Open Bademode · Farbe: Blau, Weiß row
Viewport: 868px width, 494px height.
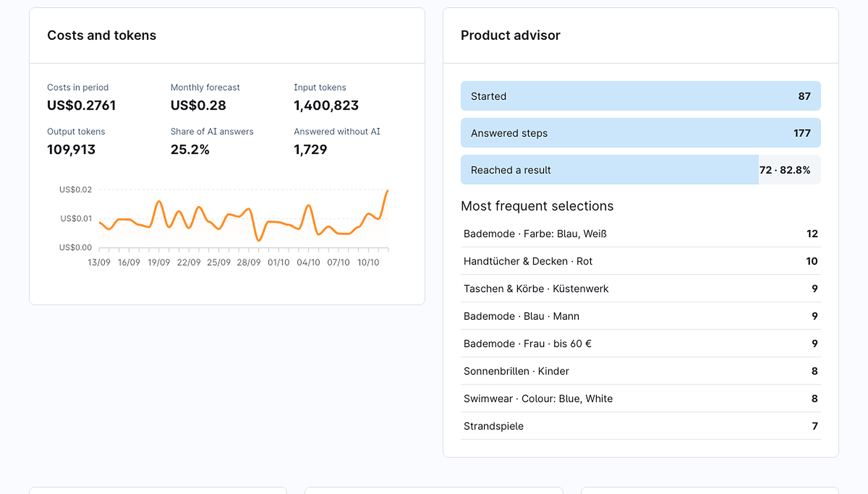(640, 233)
